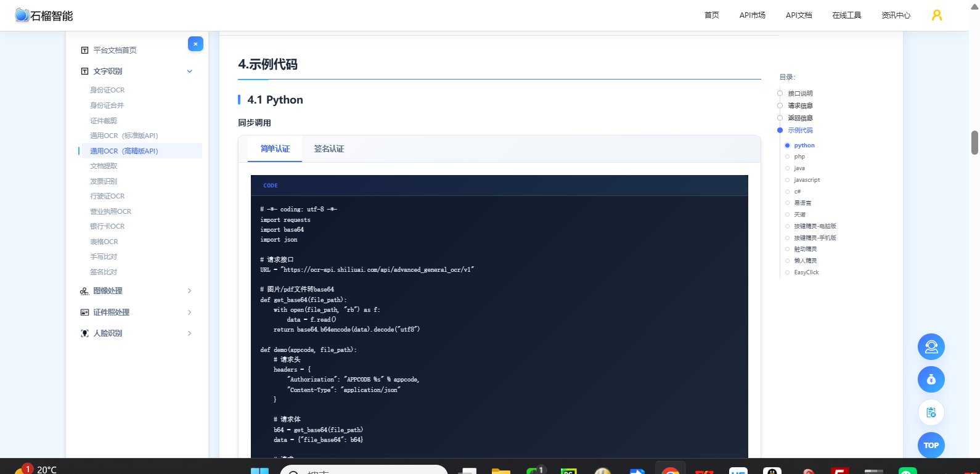
Task: Open 营业执照OCR docs
Action: (x=111, y=211)
